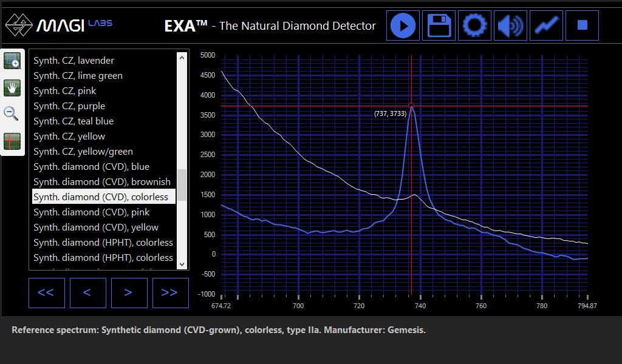Activate the pan hand tool

pos(12,88)
